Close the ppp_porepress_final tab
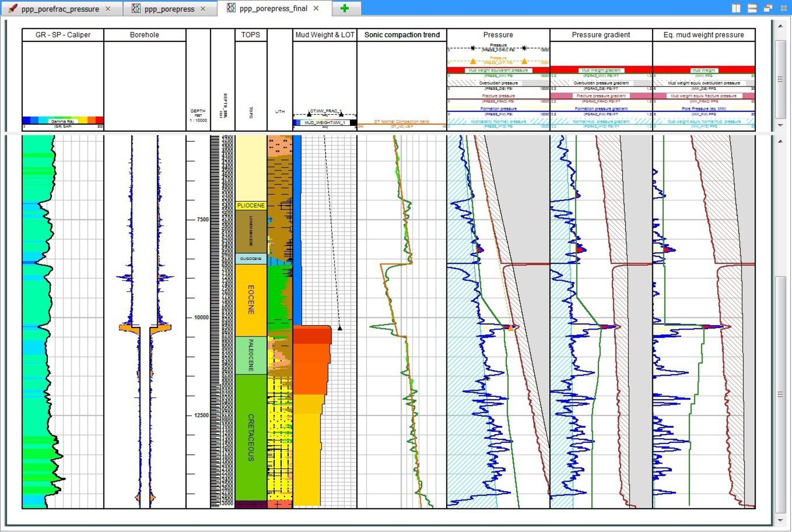 click(x=316, y=8)
